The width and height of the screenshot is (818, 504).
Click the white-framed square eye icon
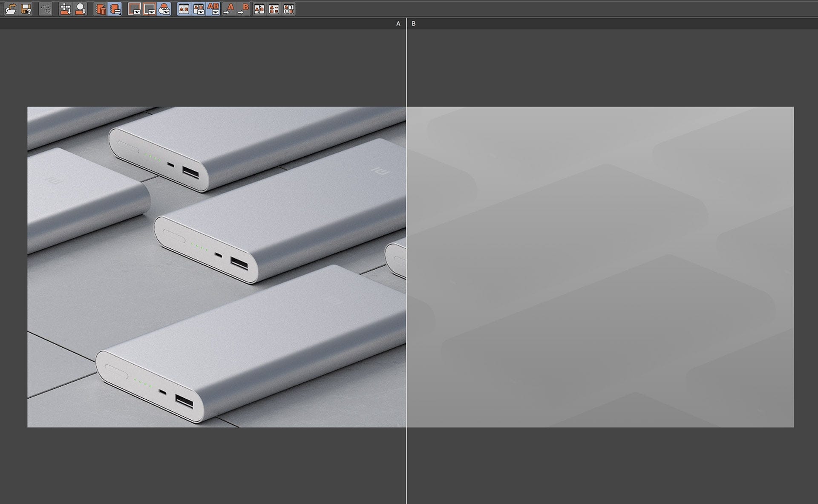pos(135,9)
